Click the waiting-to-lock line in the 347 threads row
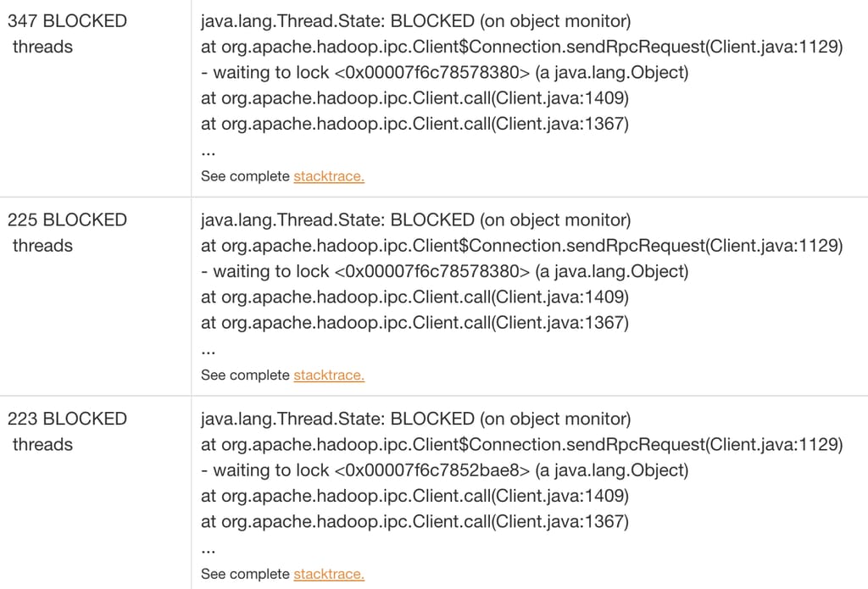868x589 pixels. [444, 73]
